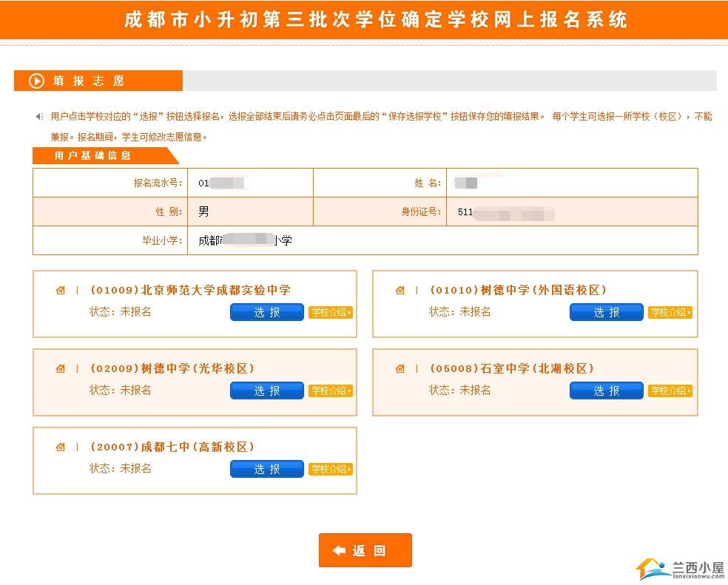Click the 兰西小屋 watermark logo
Image resolution: width=728 pixels, height=585 pixels.
coord(679,568)
